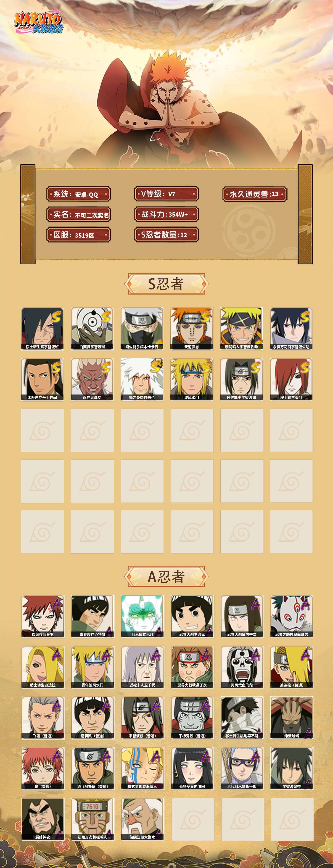Click the 永久通灵兽 13 badge
333x868 pixels.
pos(255,194)
